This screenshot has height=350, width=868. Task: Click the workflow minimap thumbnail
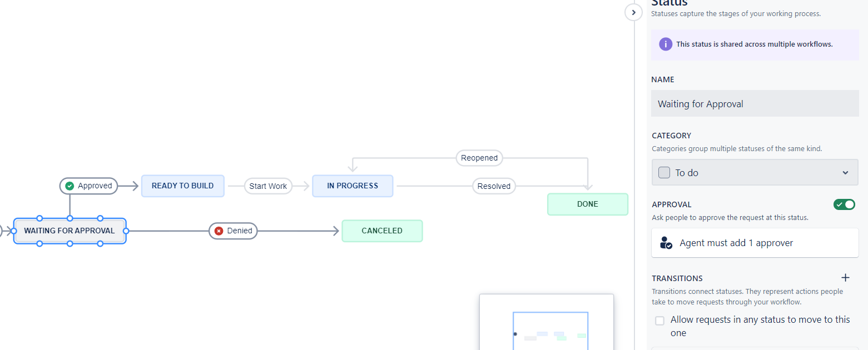point(547,322)
